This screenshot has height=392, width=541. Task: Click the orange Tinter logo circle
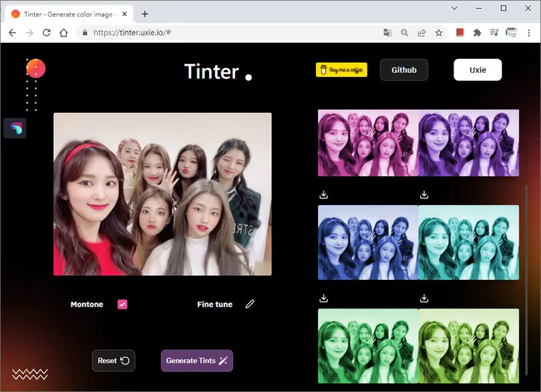[x=36, y=68]
